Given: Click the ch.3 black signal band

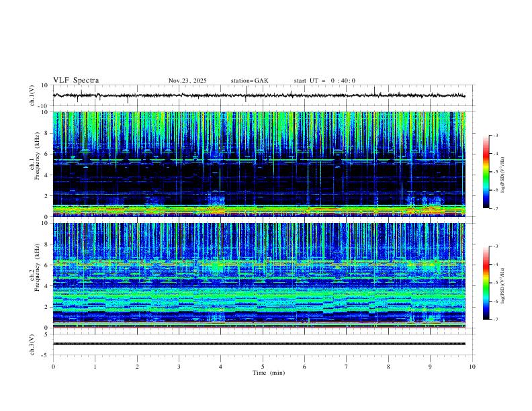Looking at the screenshot, I should click(x=259, y=344).
